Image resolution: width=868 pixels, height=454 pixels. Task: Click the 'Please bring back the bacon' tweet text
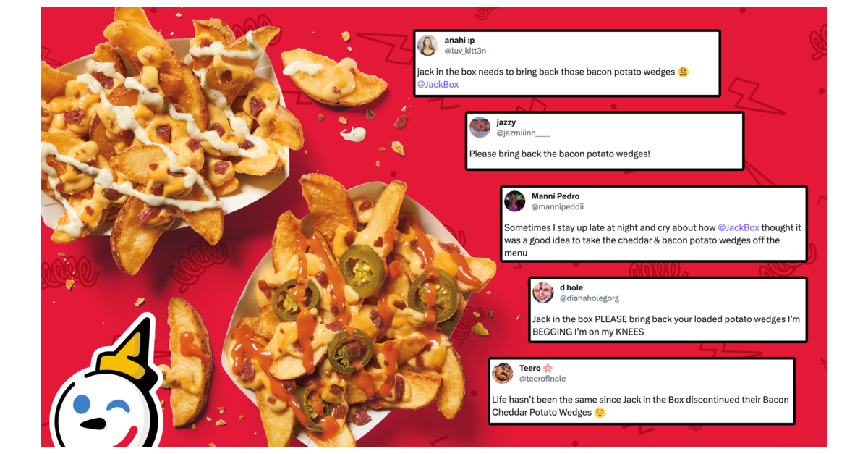(560, 154)
